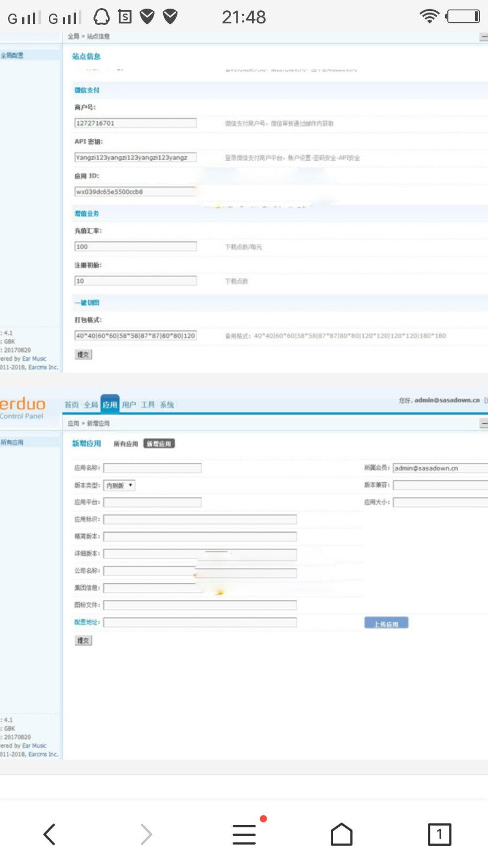Focus the 应用名称 input field
Screen dimensions: 488x868
152,468
